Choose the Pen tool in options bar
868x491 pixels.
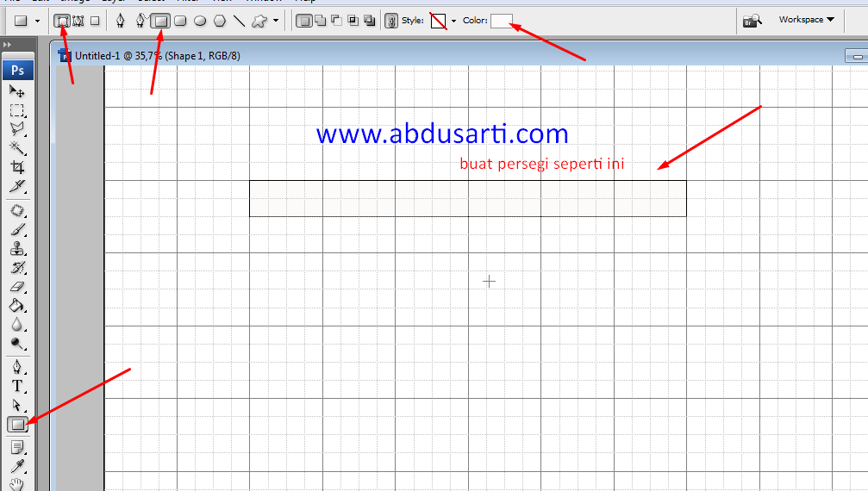pos(120,21)
